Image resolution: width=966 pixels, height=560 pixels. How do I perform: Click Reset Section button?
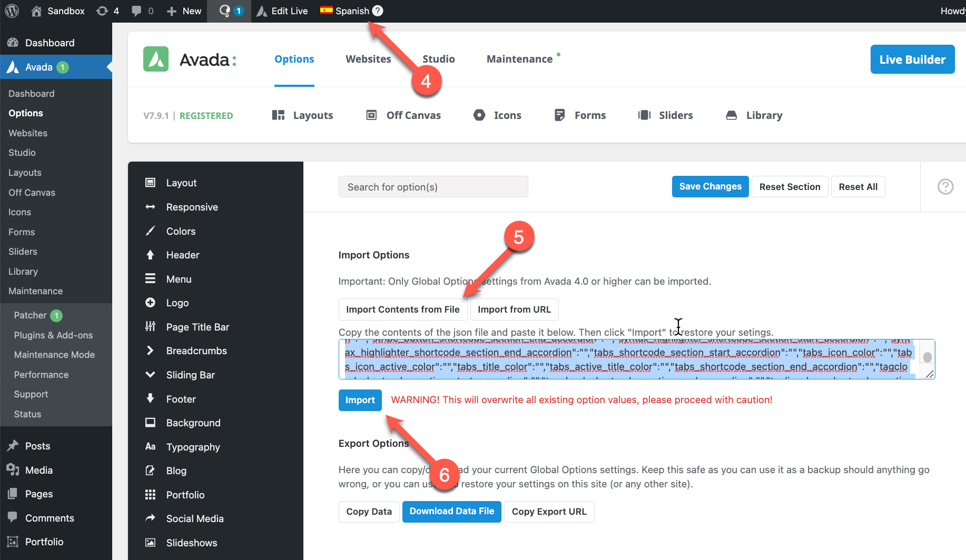point(790,186)
